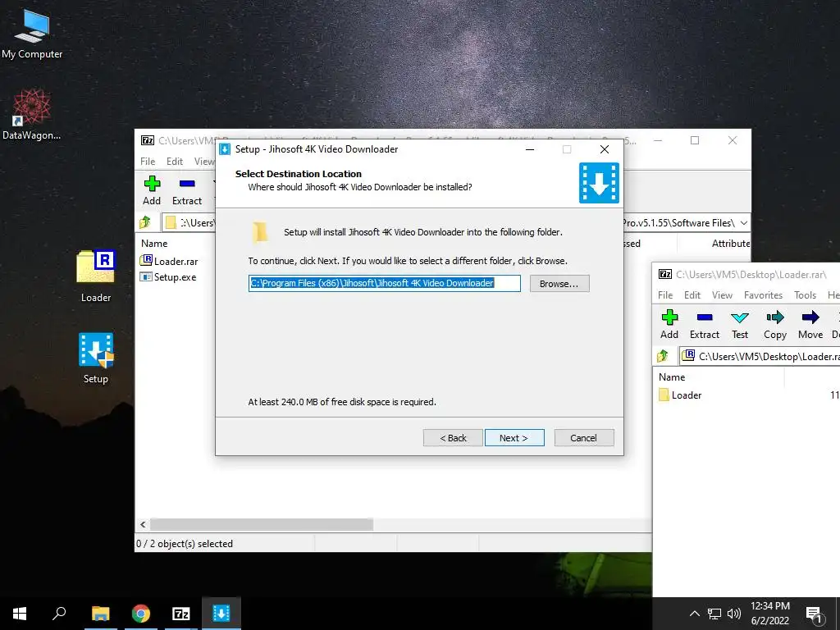Image resolution: width=840 pixels, height=630 pixels.
Task: Open Edit menu in Loader.rar window
Action: pyautogui.click(x=692, y=295)
